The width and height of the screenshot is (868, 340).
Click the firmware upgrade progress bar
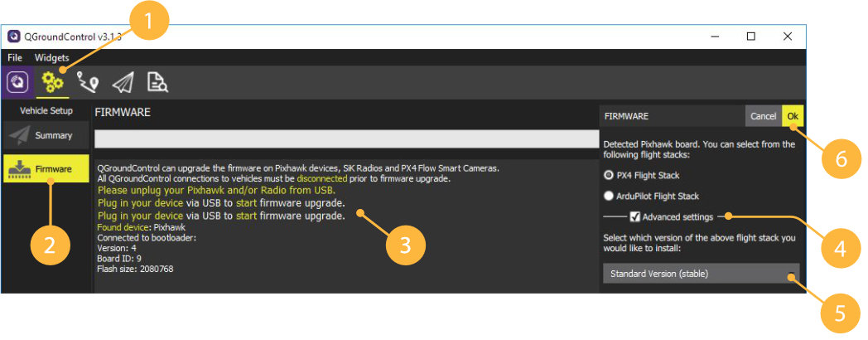pyautogui.click(x=347, y=138)
